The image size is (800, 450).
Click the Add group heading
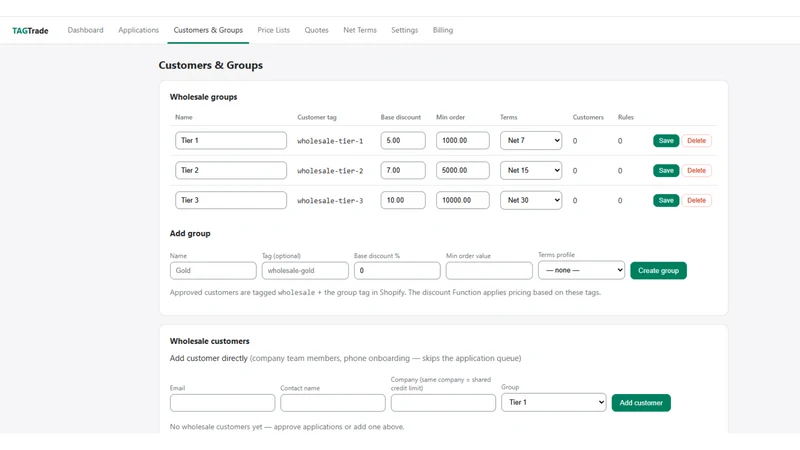click(190, 233)
